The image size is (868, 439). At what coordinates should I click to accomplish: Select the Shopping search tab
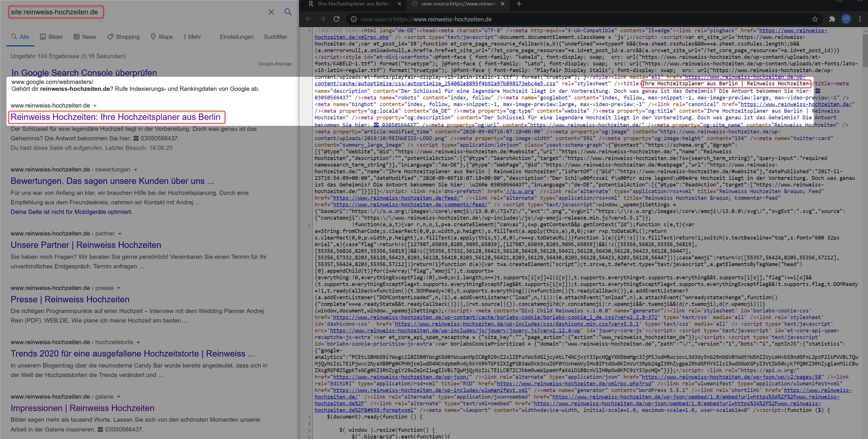[x=123, y=37]
